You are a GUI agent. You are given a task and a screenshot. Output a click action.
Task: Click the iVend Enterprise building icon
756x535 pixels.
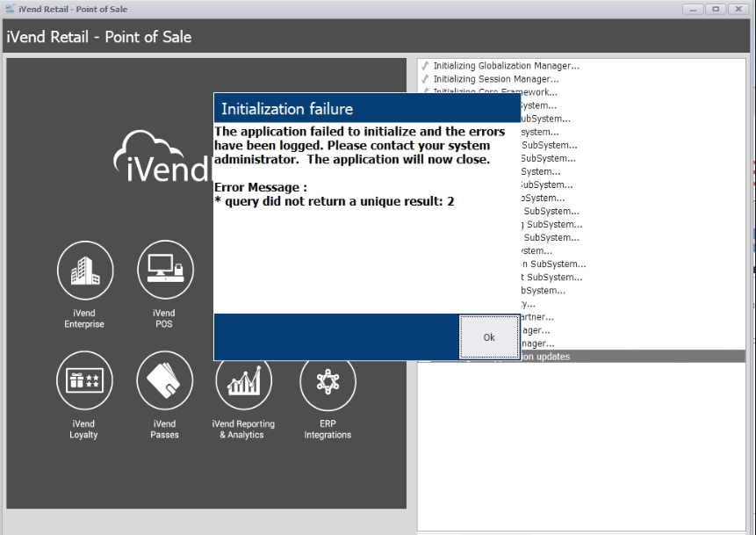pyautogui.click(x=85, y=271)
